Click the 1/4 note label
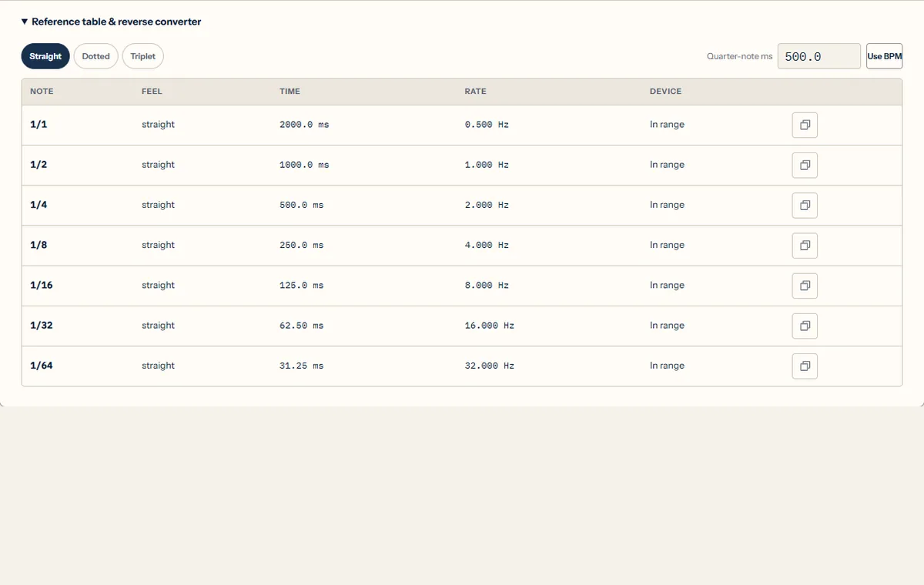The height and width of the screenshot is (585, 924). (x=38, y=205)
